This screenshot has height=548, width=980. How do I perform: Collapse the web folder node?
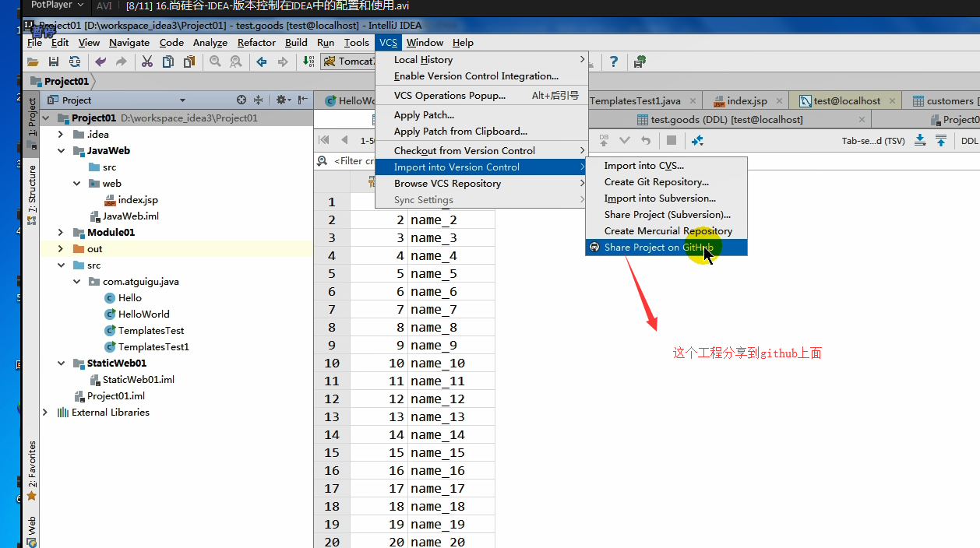[x=76, y=183]
